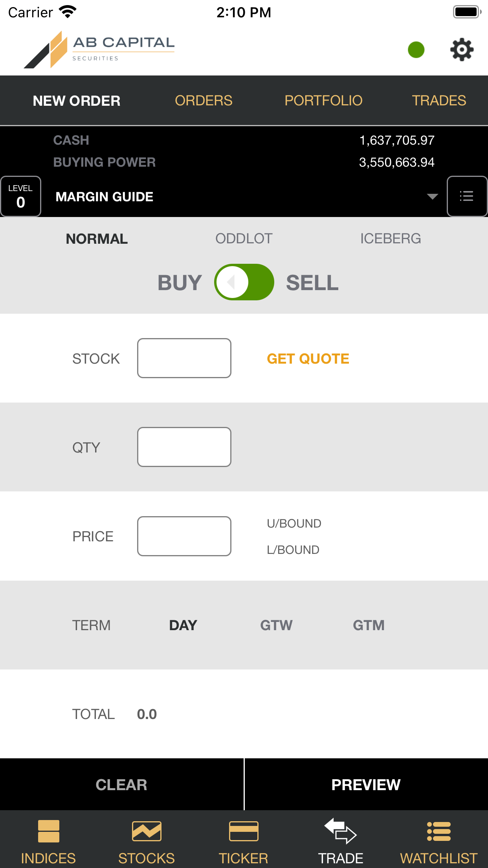Select the Trade arrows icon
The image size is (488, 868).
pos(340,831)
